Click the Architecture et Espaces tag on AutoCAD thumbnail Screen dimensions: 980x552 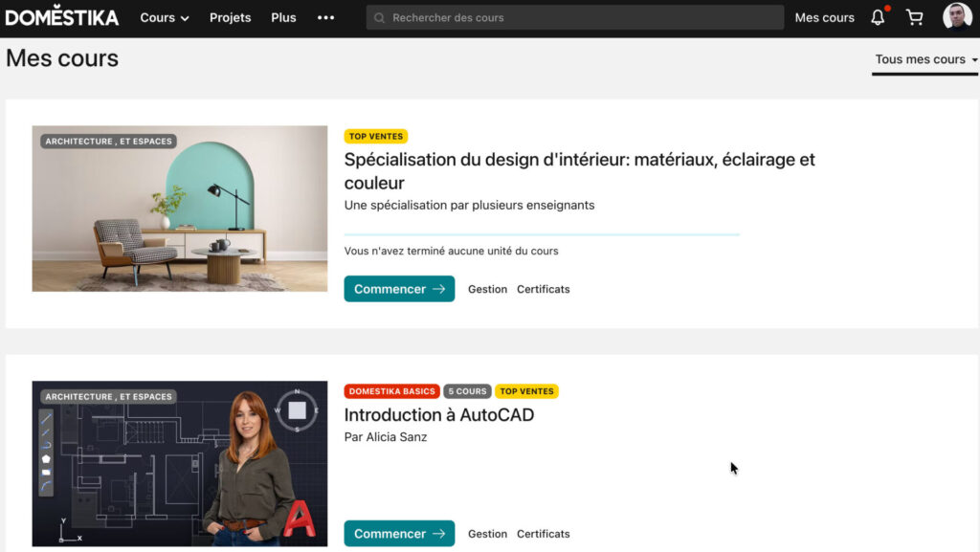point(109,396)
